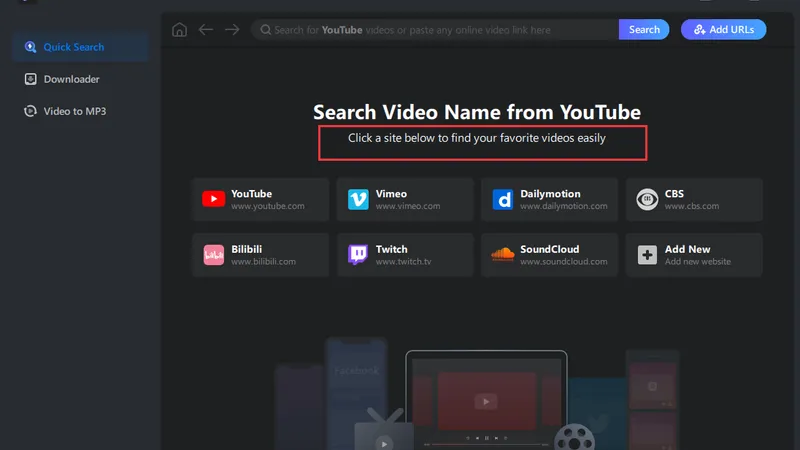Click the play button on laptop illustration
The image size is (800, 450).
[x=486, y=401]
